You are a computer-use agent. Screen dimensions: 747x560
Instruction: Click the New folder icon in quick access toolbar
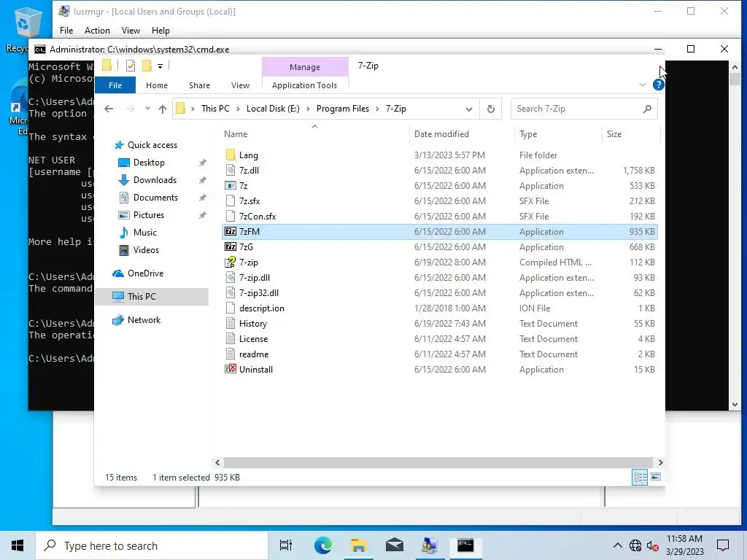pos(147,66)
